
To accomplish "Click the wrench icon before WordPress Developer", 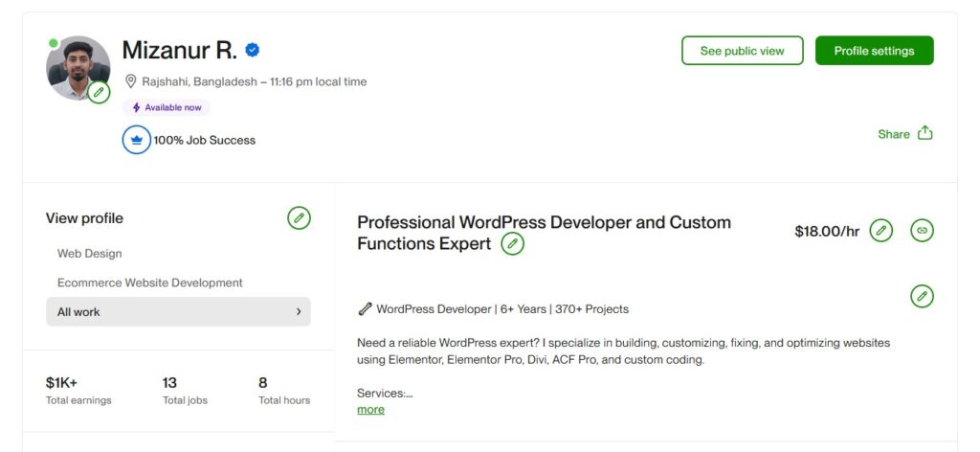I will tap(365, 309).
